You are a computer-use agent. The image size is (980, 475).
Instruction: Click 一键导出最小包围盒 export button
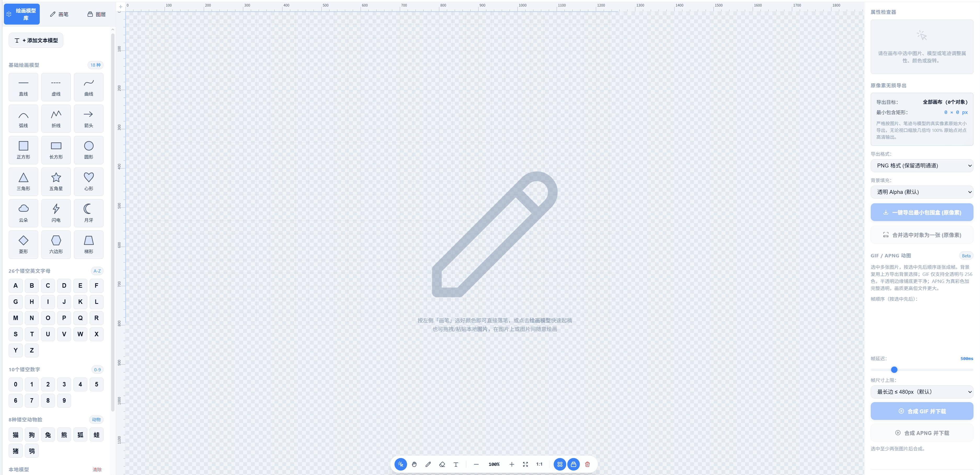click(922, 212)
